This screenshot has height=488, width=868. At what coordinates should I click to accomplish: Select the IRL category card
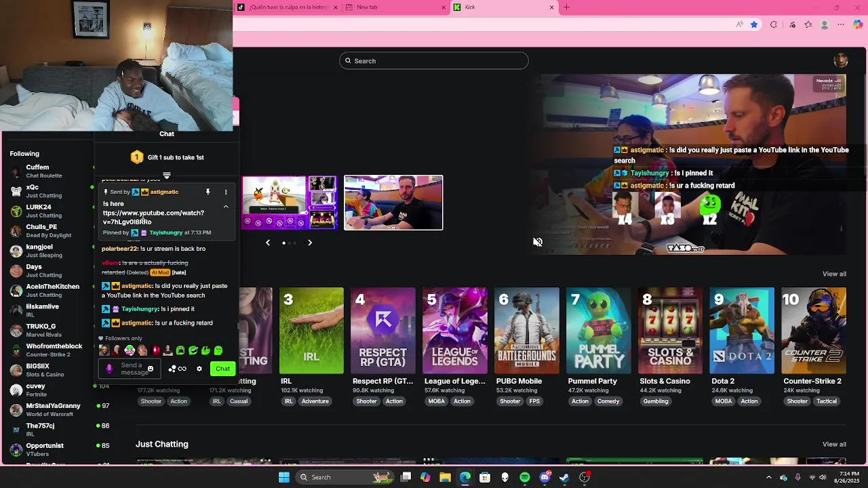311,331
